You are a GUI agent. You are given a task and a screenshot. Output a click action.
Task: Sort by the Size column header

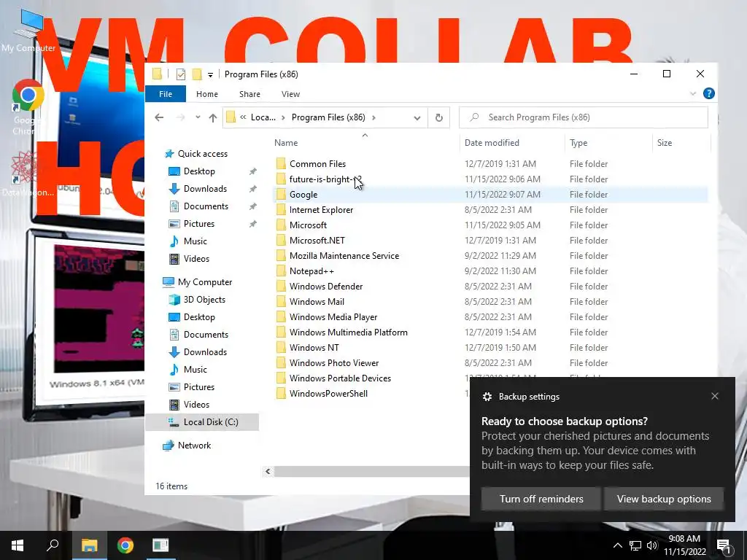tap(664, 143)
